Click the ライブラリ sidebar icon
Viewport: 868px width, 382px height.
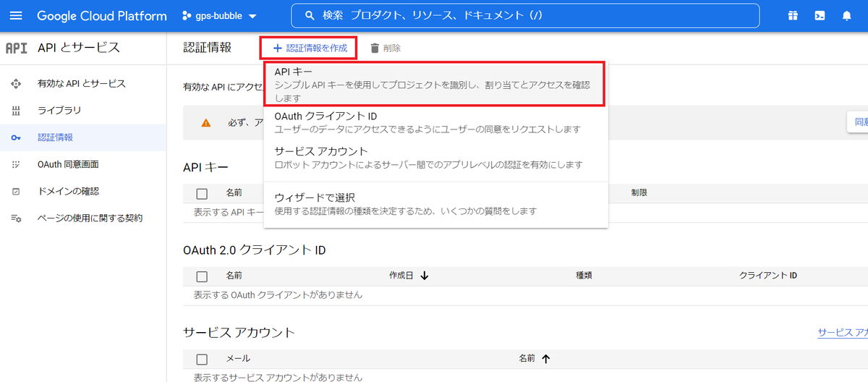[x=16, y=111]
